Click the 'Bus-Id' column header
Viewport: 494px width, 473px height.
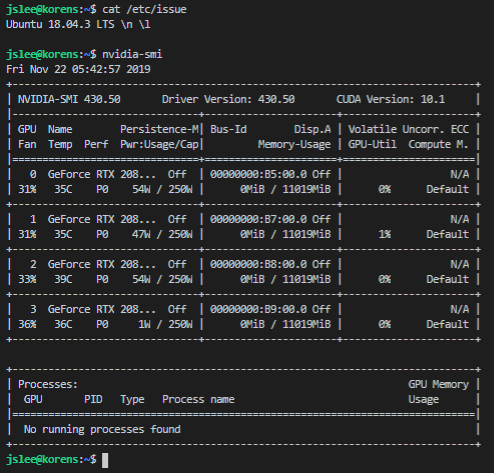pyautogui.click(x=228, y=129)
